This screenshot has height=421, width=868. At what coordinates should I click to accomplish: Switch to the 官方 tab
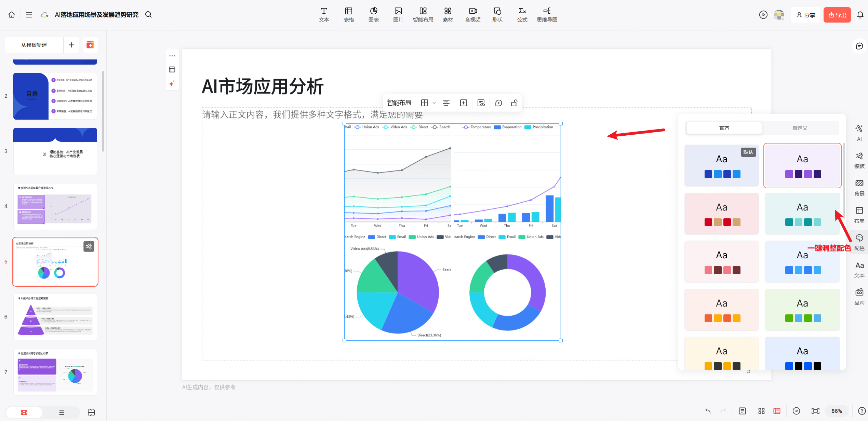click(724, 128)
